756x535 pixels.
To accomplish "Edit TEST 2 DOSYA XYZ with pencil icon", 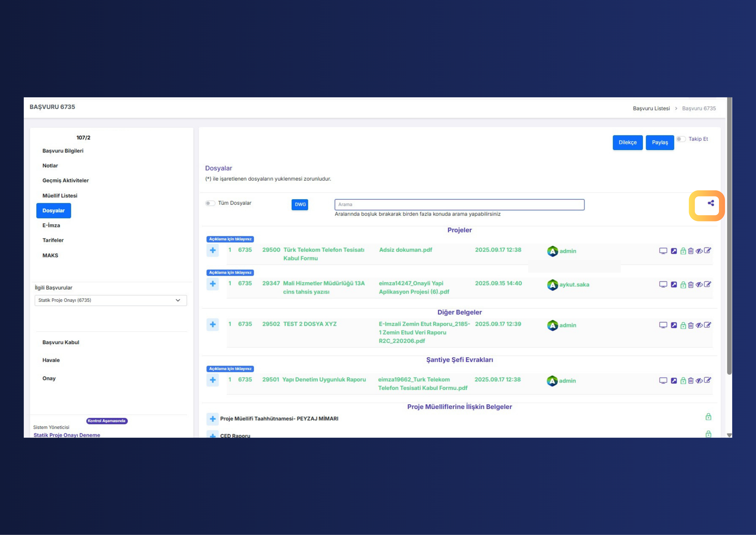I will click(x=708, y=325).
